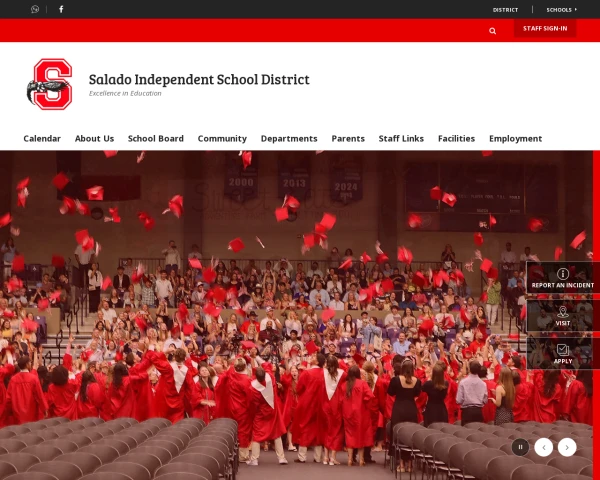
Task: Open the Calendar menu item
Action: [42, 139]
